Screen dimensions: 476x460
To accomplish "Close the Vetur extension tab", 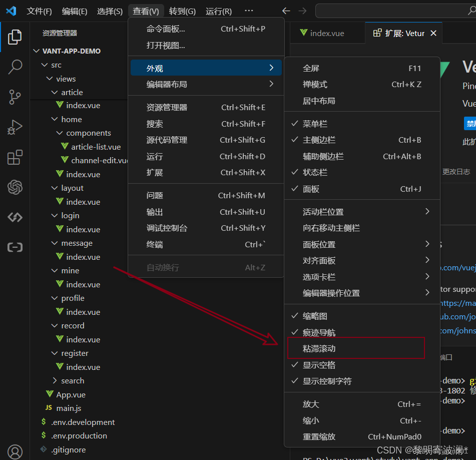I will click(x=433, y=33).
